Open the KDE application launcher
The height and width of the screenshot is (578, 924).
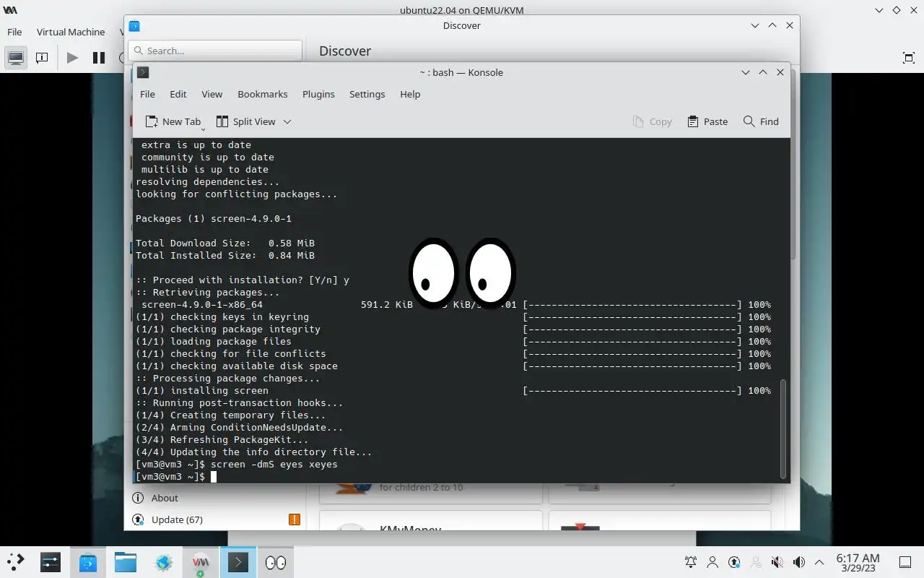pyautogui.click(x=16, y=561)
